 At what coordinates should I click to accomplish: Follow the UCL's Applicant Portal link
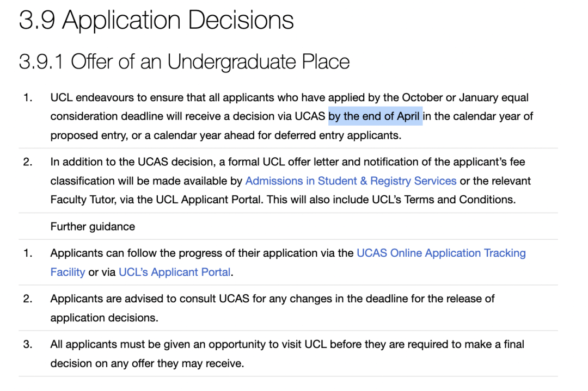(x=174, y=272)
